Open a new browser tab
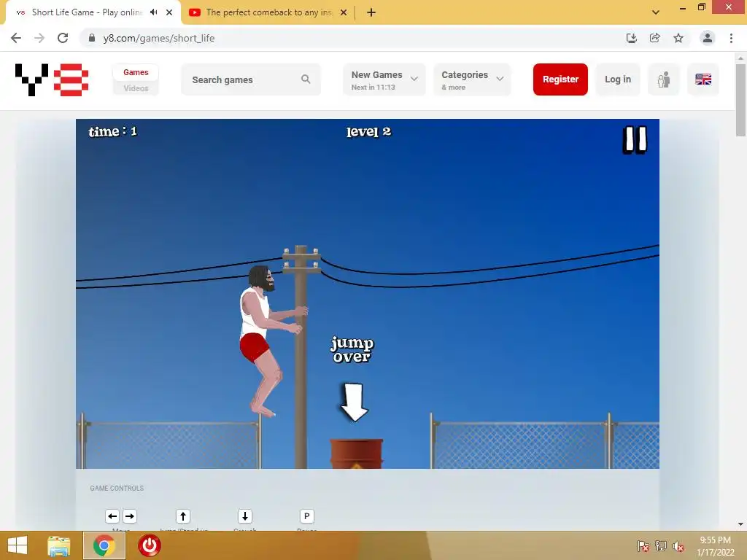 (371, 12)
